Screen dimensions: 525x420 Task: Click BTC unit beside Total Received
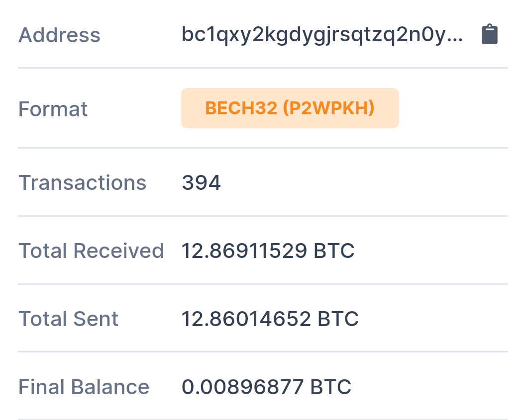[x=334, y=251]
